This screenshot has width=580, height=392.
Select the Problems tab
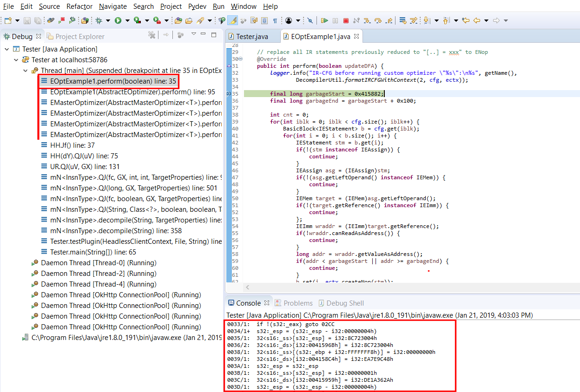298,303
